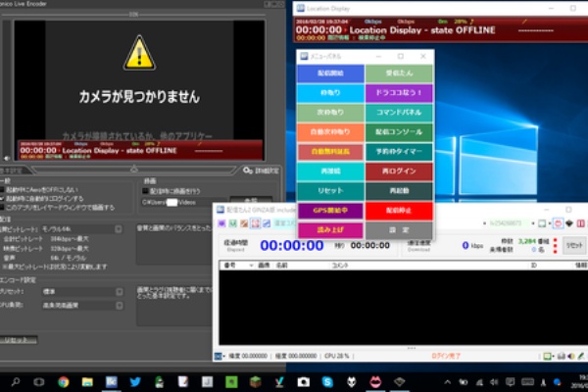Click the speaker icon below encoder preview
This screenshot has height=392, width=588.
pos(7,159)
